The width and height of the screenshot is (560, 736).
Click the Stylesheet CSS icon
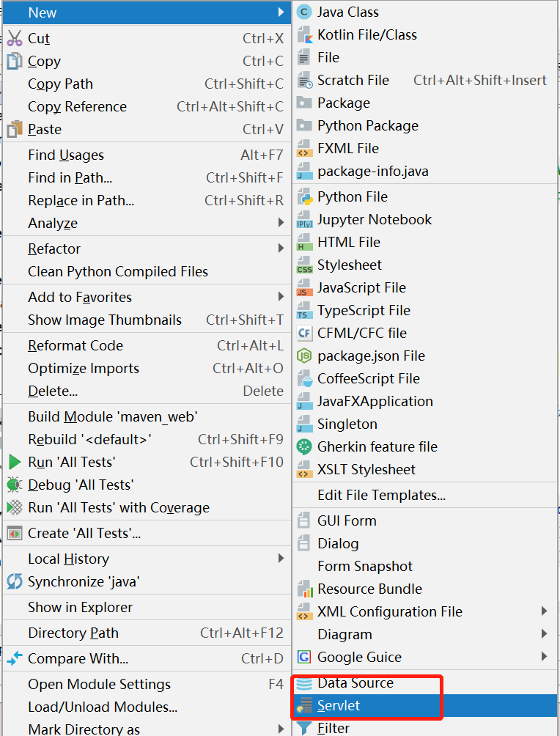pos(304,265)
